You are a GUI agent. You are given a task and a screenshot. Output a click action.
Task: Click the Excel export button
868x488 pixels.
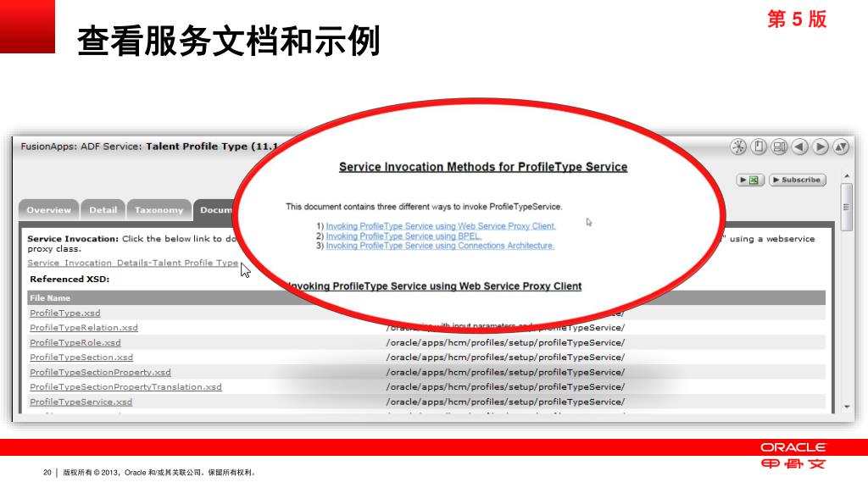751,180
